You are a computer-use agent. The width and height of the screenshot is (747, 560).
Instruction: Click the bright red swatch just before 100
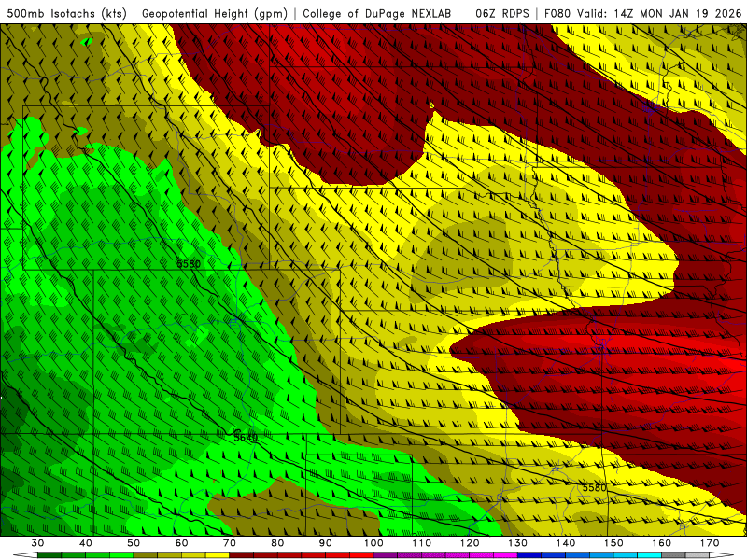pyautogui.click(x=361, y=555)
